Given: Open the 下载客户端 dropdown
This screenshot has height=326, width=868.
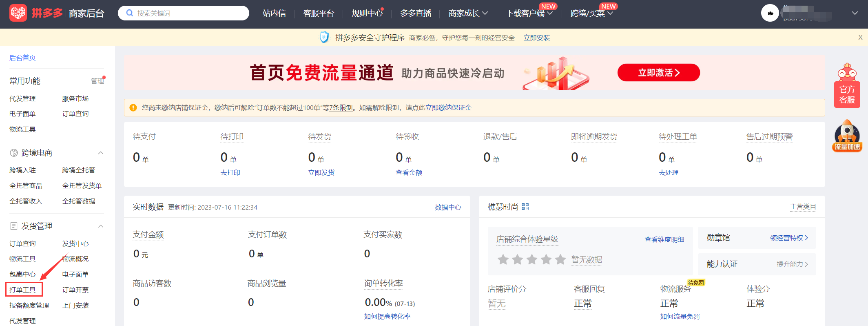Looking at the screenshot, I should pos(529,13).
